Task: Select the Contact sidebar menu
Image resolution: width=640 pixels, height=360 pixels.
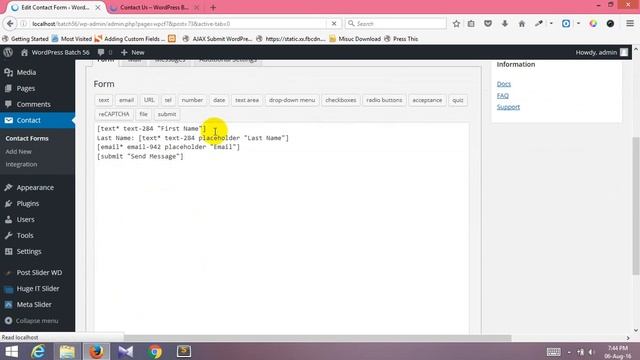Action: click(x=37, y=120)
